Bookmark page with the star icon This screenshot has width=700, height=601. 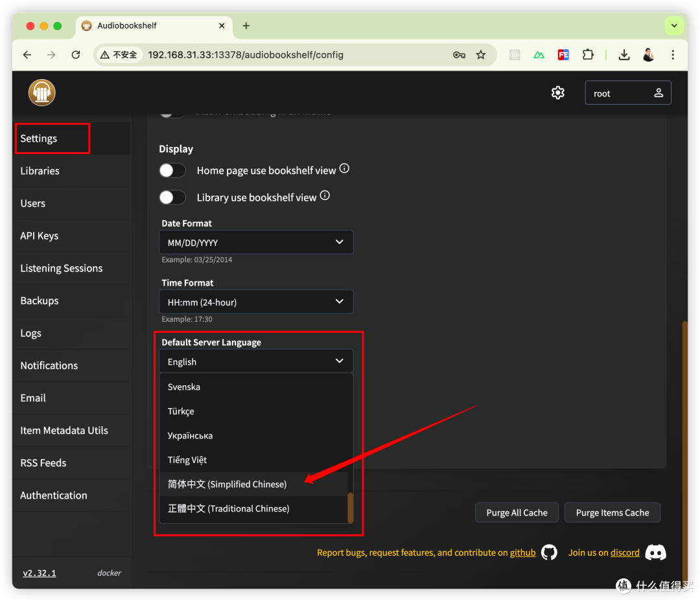[x=481, y=55]
